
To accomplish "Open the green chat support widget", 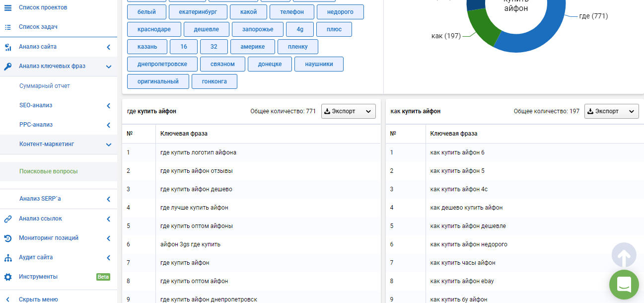I will tap(624, 285).
